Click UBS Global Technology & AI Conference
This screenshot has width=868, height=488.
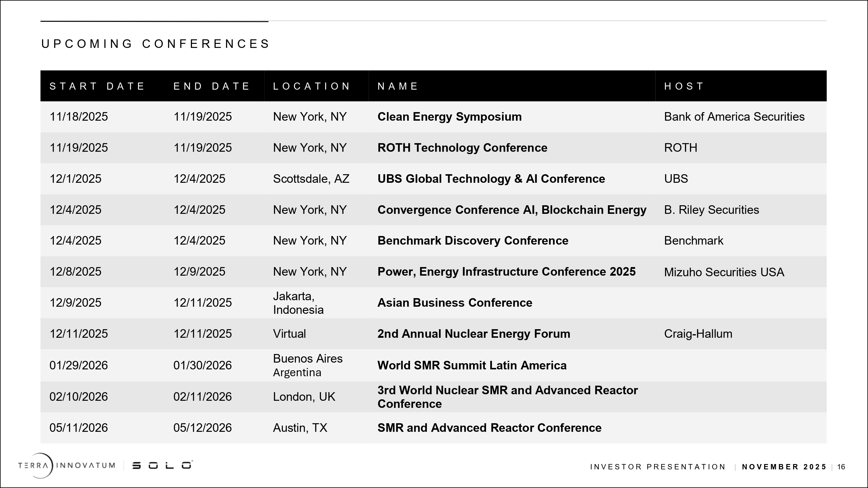pyautogui.click(x=491, y=179)
